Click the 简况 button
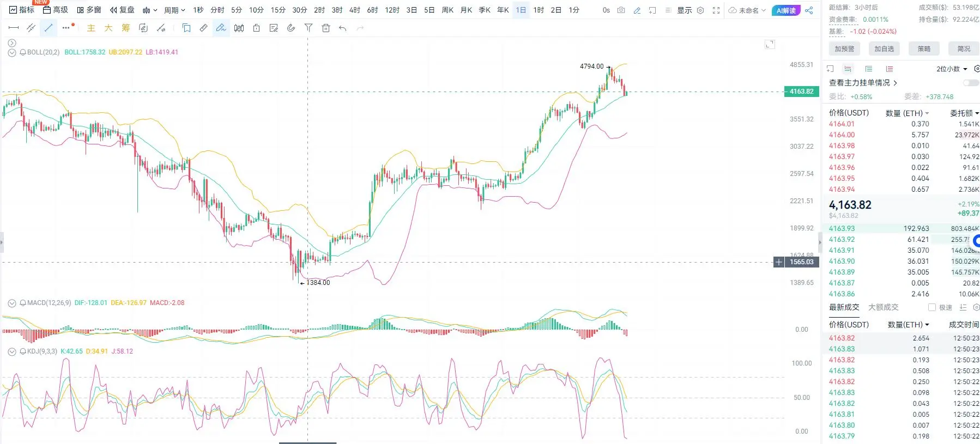Screen dimensions: 980x444 coord(964,48)
